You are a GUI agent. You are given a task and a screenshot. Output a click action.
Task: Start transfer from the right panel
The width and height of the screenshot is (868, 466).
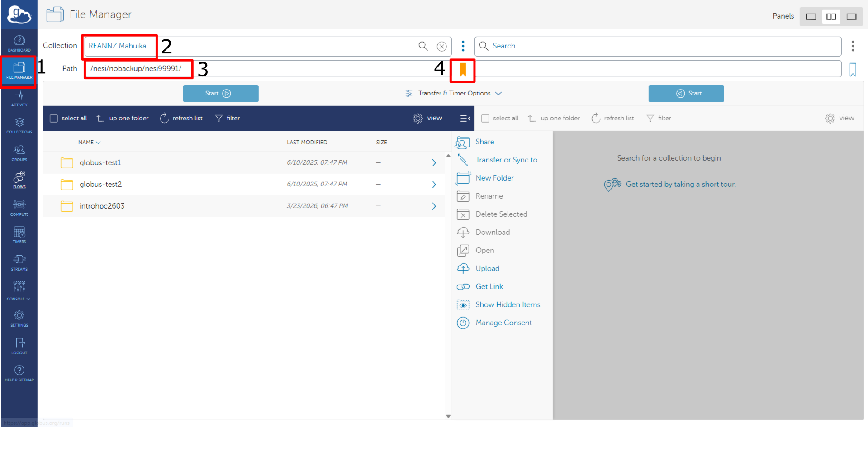(x=686, y=94)
